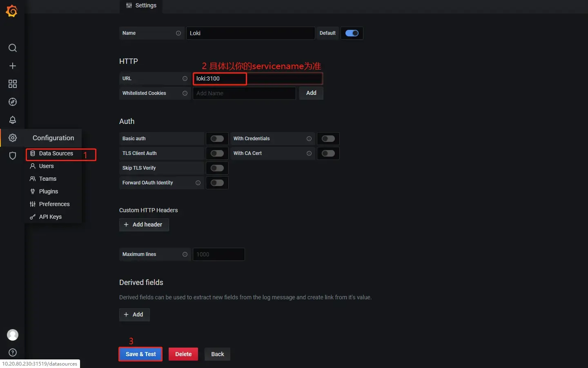
Task: Enable the Basic auth toggle
Action: (x=217, y=139)
